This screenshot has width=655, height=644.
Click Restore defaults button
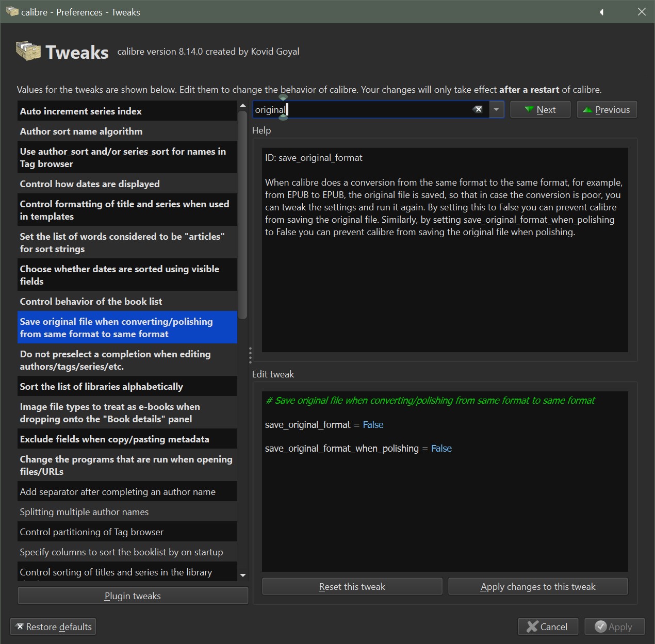[53, 626]
